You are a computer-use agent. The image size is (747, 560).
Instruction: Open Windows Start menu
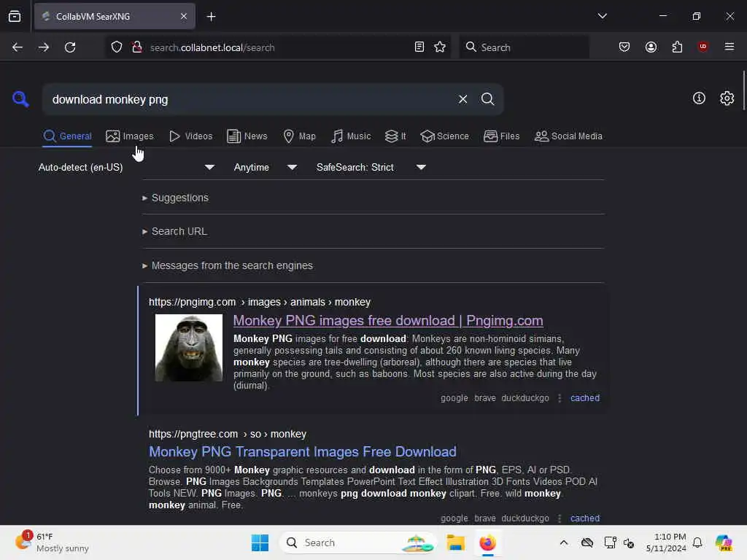[260, 542]
